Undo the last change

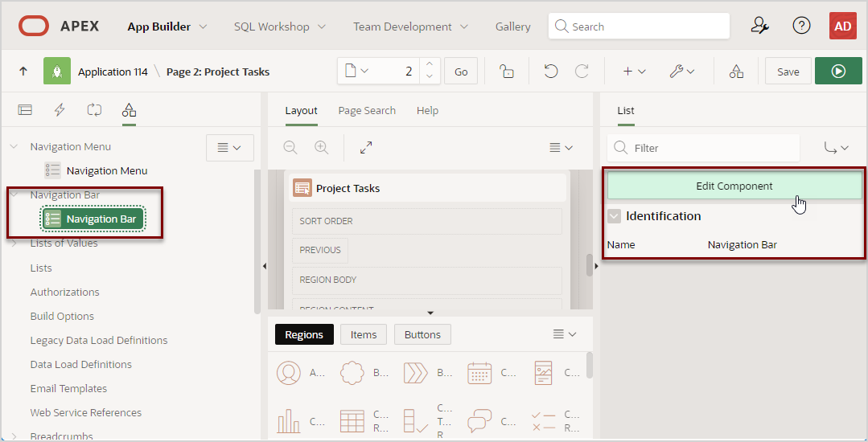click(x=550, y=71)
